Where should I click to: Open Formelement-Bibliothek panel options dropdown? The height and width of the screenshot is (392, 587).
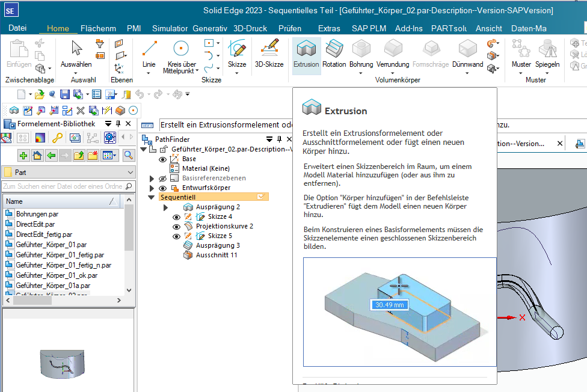(108, 124)
